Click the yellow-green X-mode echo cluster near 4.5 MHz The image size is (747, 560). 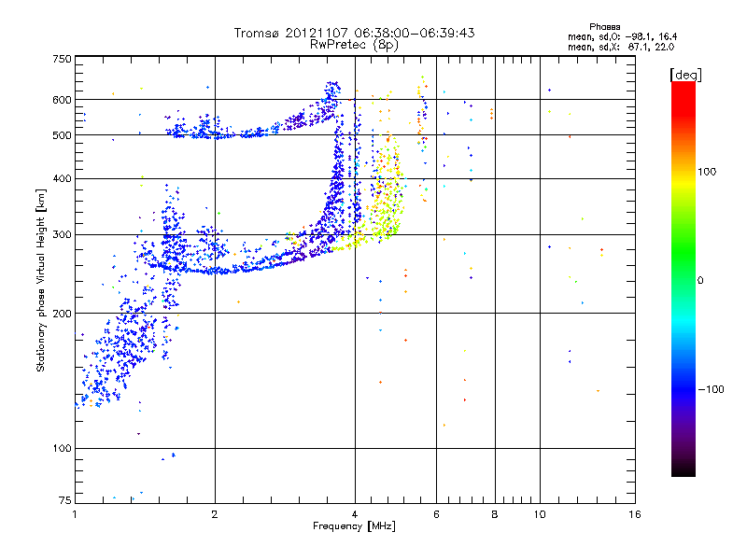pyautogui.click(x=387, y=190)
